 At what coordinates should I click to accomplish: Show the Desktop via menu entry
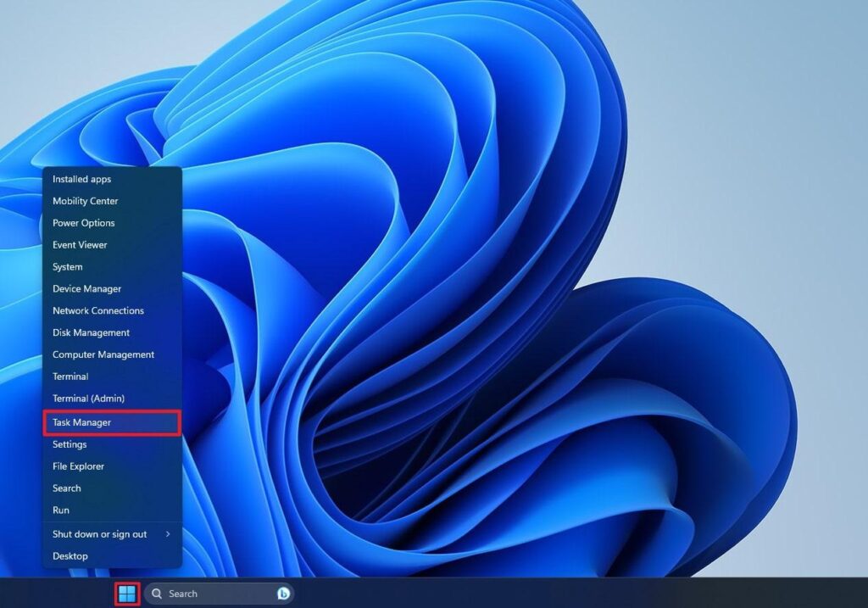(x=113, y=556)
